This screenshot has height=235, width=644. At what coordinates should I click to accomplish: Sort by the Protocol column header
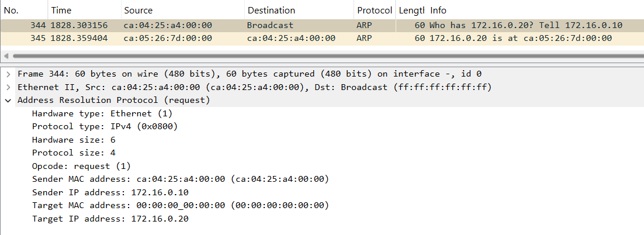[375, 11]
